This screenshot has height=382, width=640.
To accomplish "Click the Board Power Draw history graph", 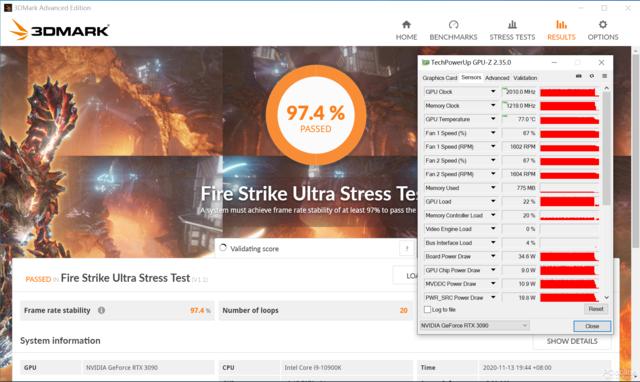I will tap(569, 257).
